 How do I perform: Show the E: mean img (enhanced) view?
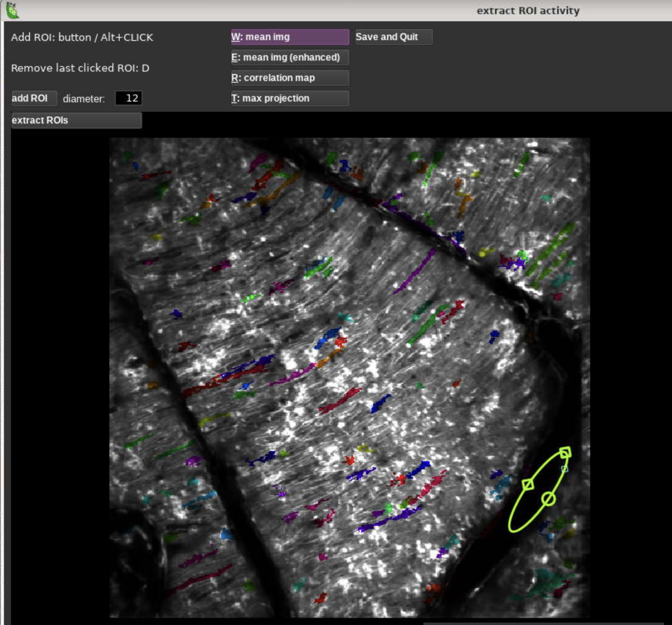pos(290,57)
